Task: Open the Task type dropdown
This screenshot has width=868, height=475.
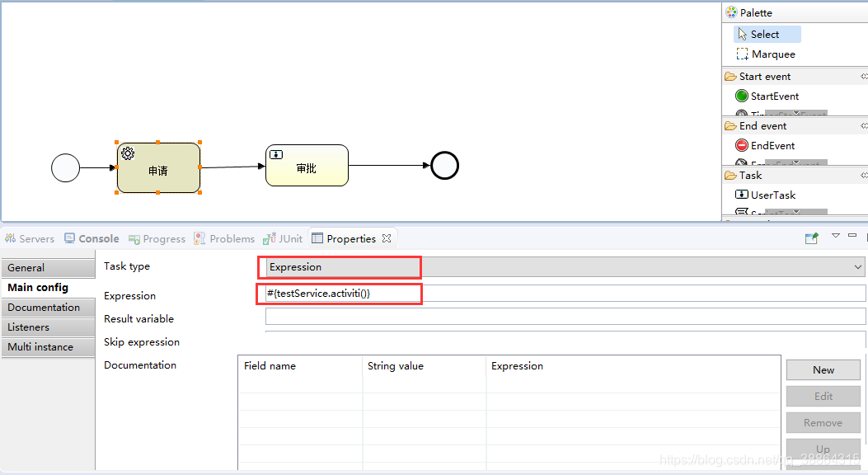Action: click(x=858, y=267)
